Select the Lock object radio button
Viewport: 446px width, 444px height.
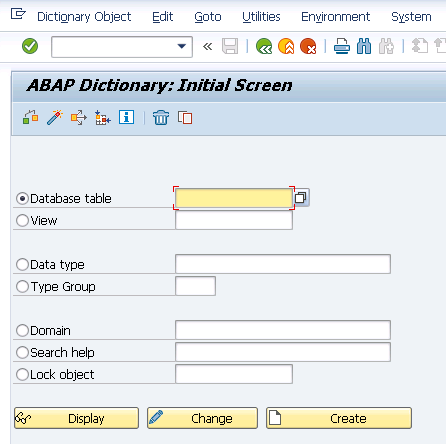pos(22,375)
